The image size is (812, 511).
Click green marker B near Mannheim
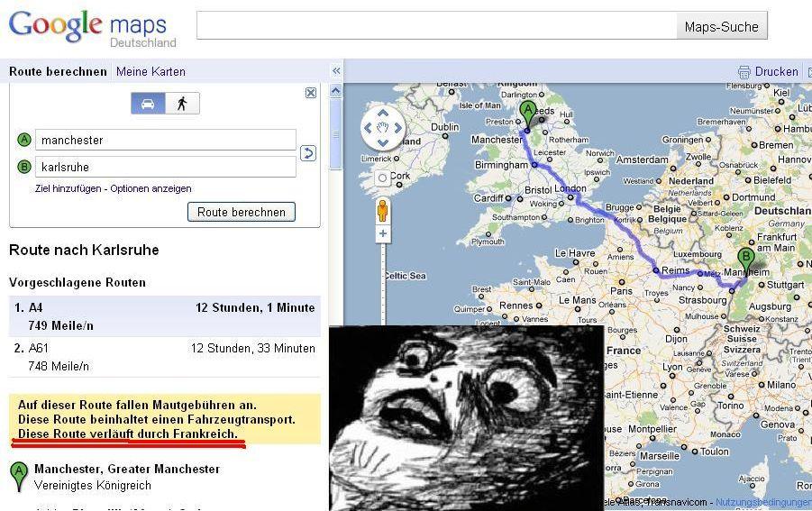click(745, 260)
